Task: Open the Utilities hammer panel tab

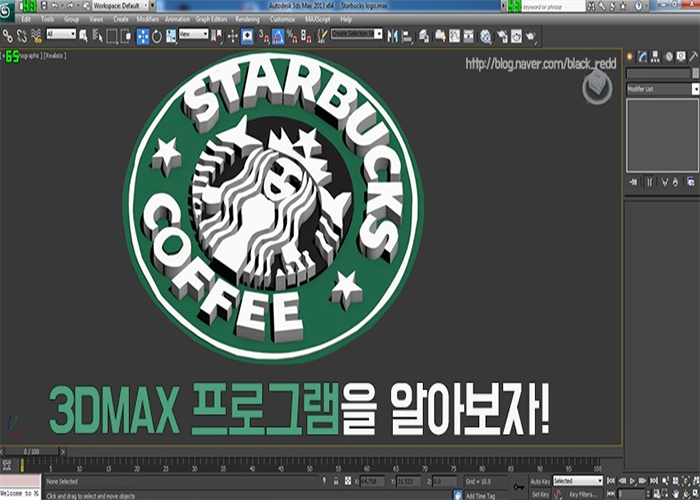Action: coord(693,56)
